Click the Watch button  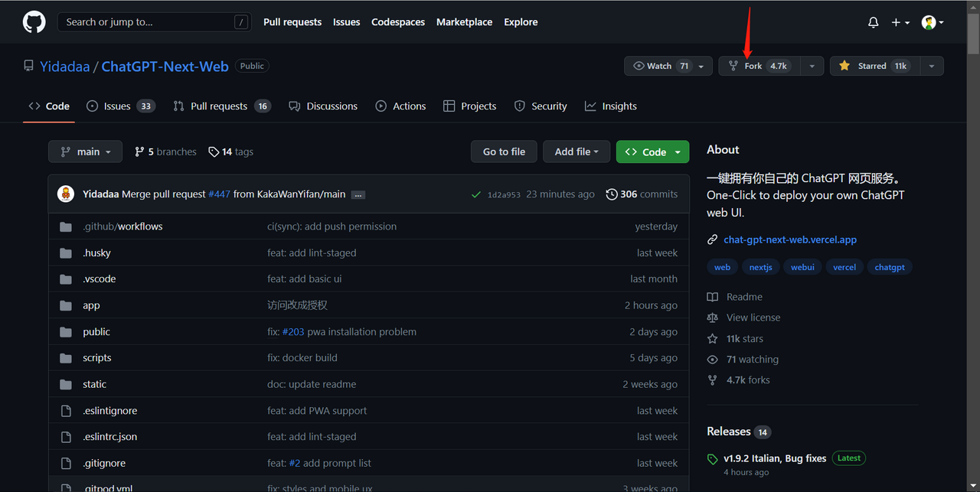pos(659,66)
